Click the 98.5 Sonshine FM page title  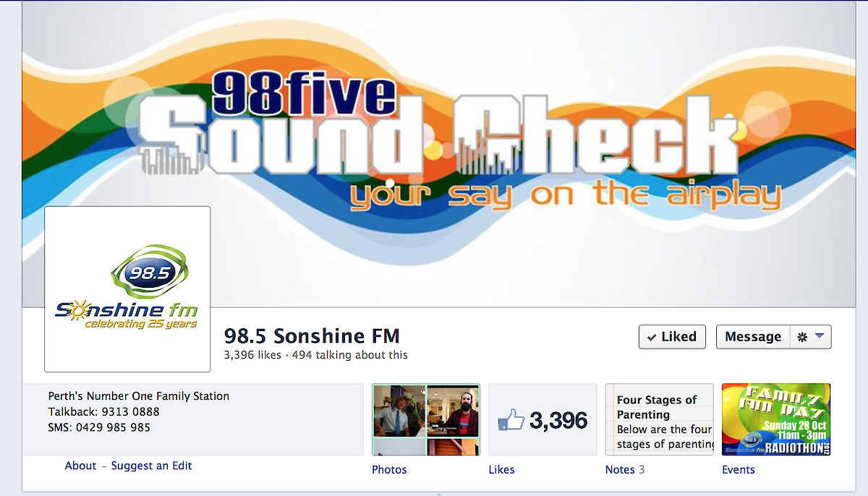click(312, 336)
